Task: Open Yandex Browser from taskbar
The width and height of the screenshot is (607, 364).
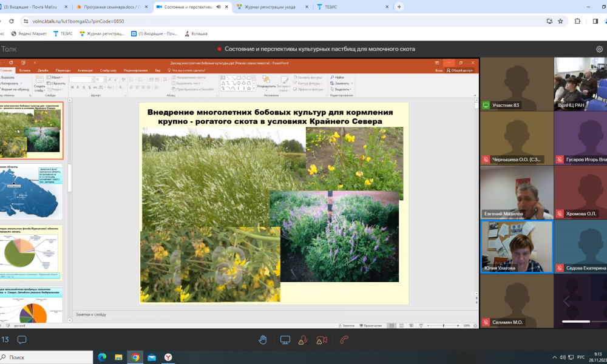Action: pos(168,357)
